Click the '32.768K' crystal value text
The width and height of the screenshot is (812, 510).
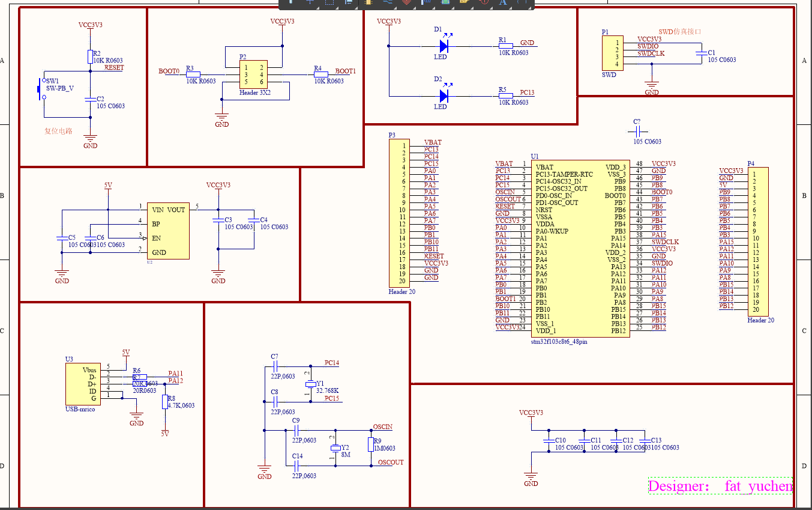(328, 390)
